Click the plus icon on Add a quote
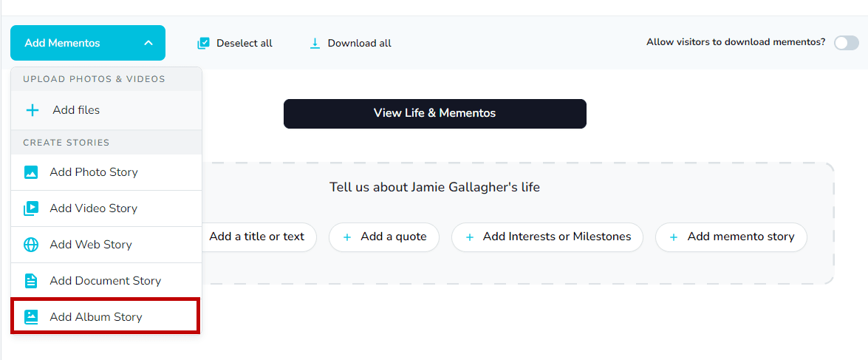The height and width of the screenshot is (360, 868). pos(347,237)
